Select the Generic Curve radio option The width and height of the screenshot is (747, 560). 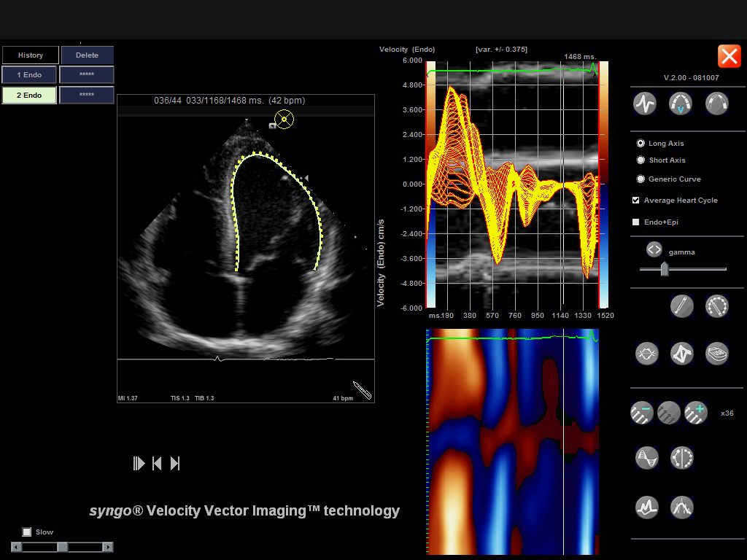640,179
